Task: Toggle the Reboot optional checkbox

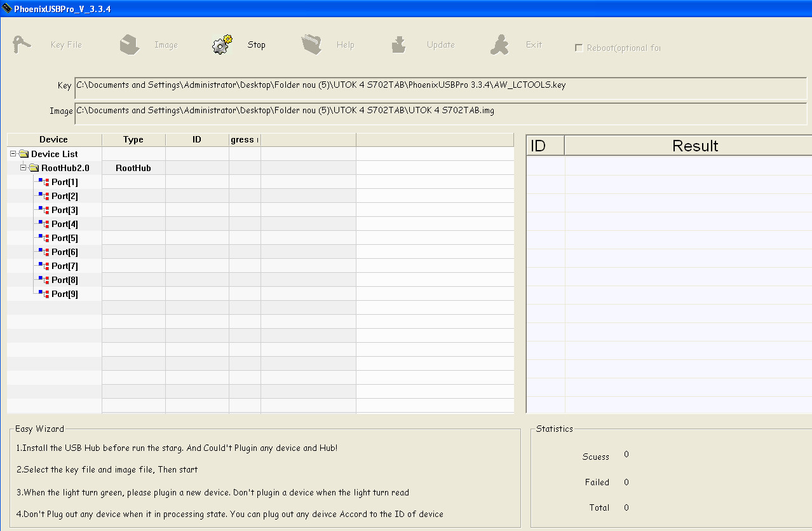Action: pyautogui.click(x=579, y=48)
